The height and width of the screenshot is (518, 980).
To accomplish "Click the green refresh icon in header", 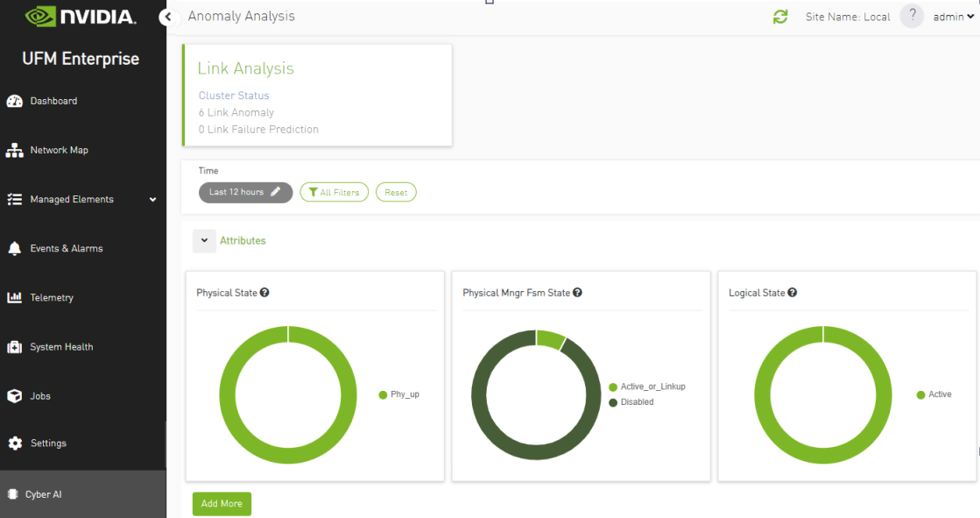I will point(780,17).
